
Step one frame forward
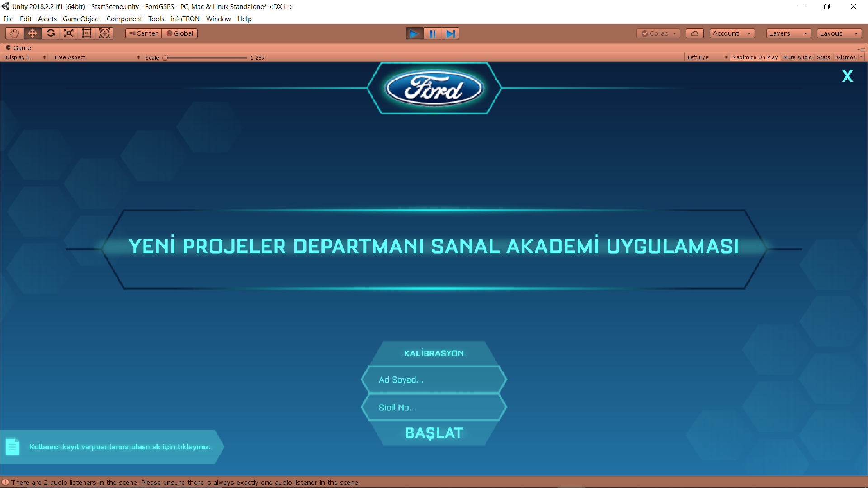pyautogui.click(x=451, y=33)
